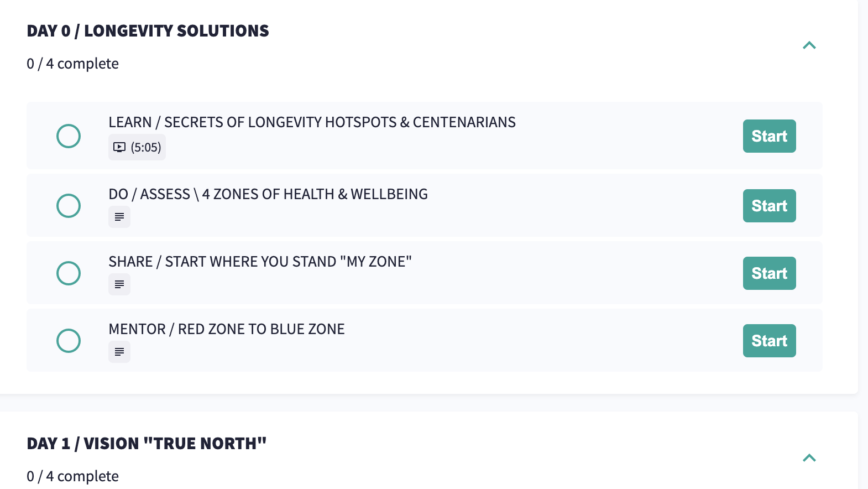Collapse the DAY 0 / LONGEVITY SOLUTIONS section chevron
The width and height of the screenshot is (868, 489).
coord(809,45)
